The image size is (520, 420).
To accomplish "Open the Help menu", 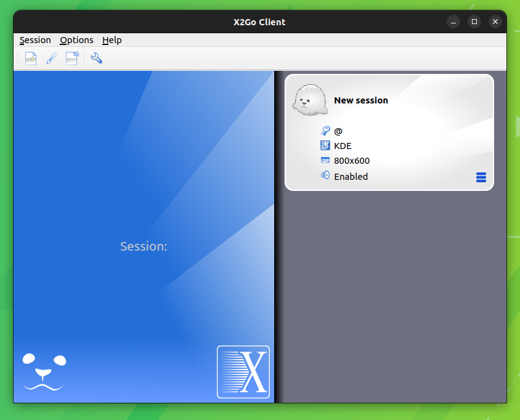I will click(x=112, y=40).
